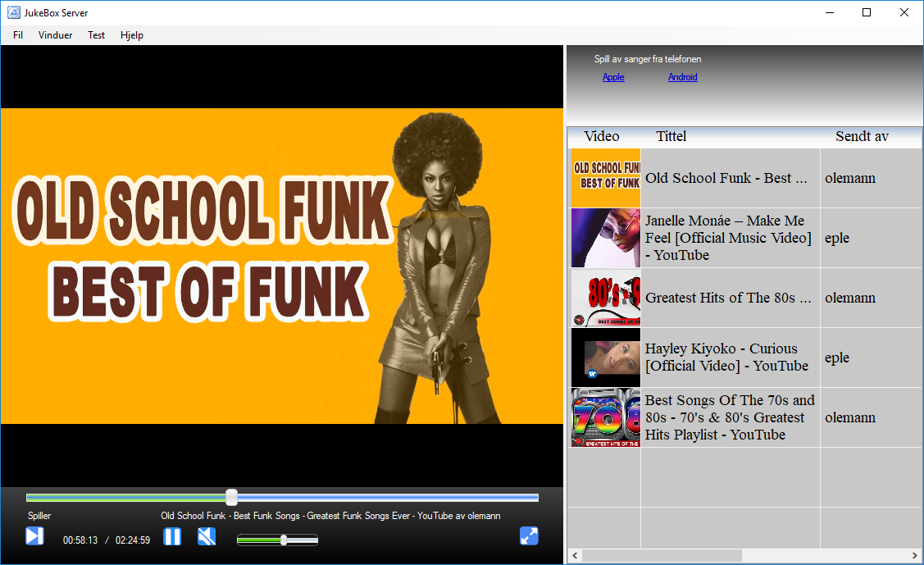This screenshot has height=565, width=924.
Task: Click 'olemann' in the 70s and 80s row
Action: pyautogui.click(x=849, y=417)
